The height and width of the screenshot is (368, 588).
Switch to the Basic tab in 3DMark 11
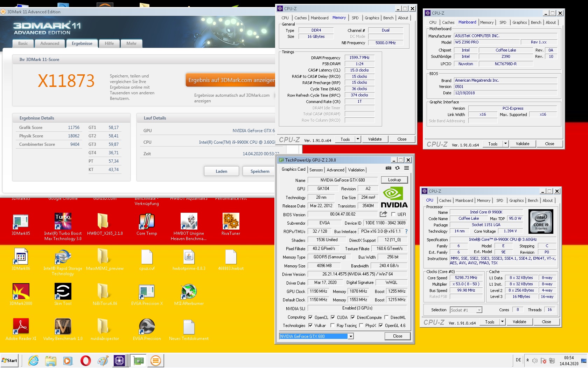[23, 43]
